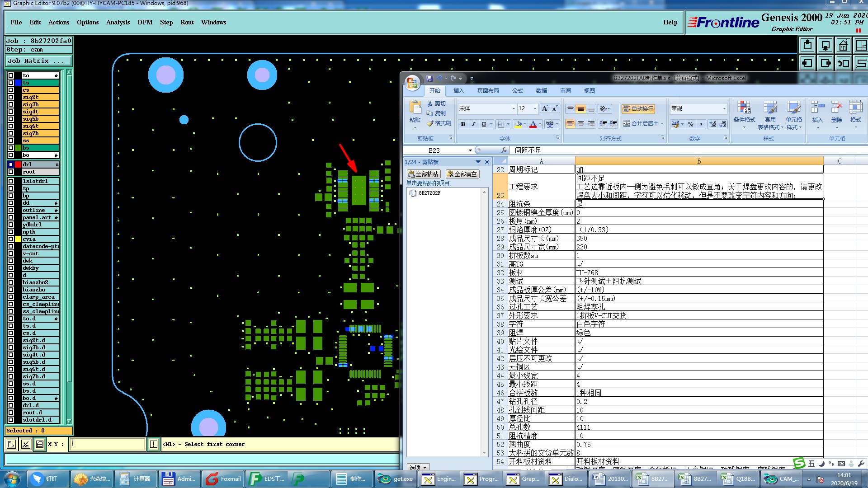Click the X Y coordinate input field
This screenshot has height=488, width=868.
click(108, 444)
